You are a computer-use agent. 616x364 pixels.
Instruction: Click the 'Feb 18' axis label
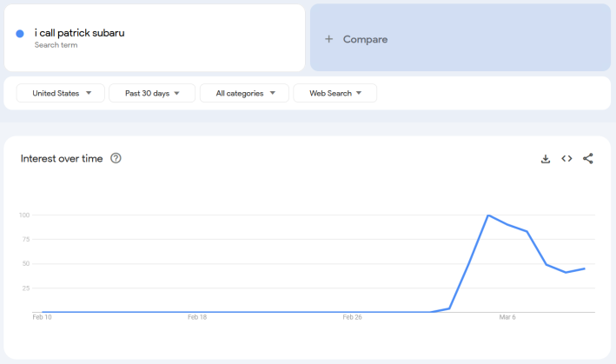coord(197,317)
